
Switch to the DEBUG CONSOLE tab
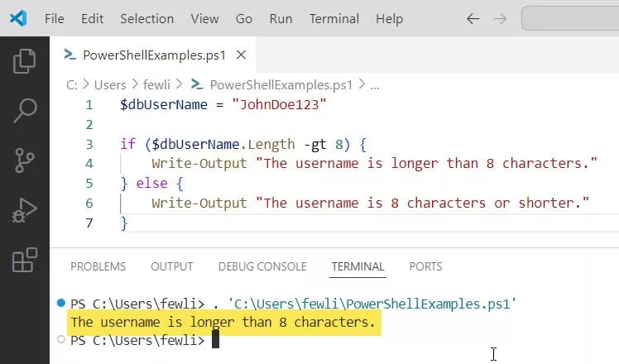[x=262, y=266]
